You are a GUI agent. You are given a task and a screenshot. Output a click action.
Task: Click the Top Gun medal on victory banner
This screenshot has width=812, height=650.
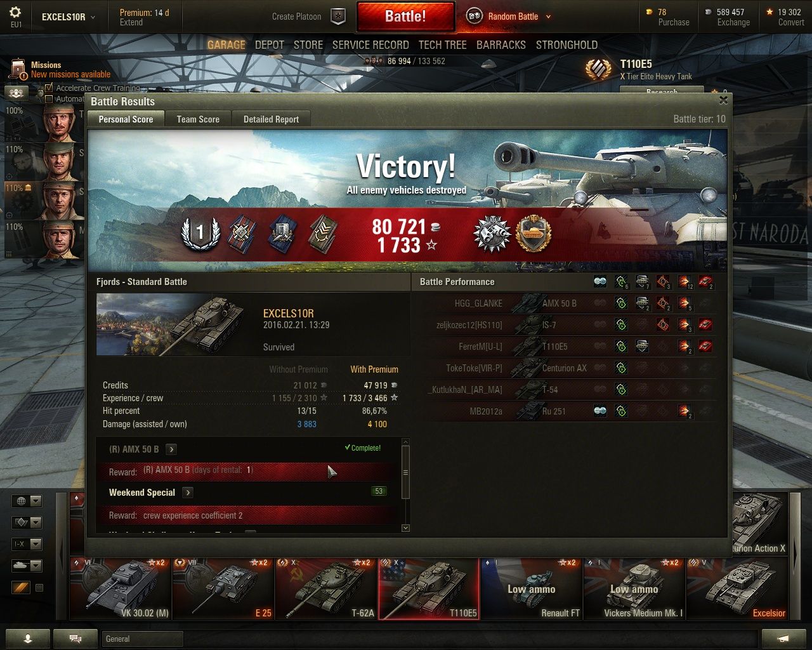tap(492, 234)
